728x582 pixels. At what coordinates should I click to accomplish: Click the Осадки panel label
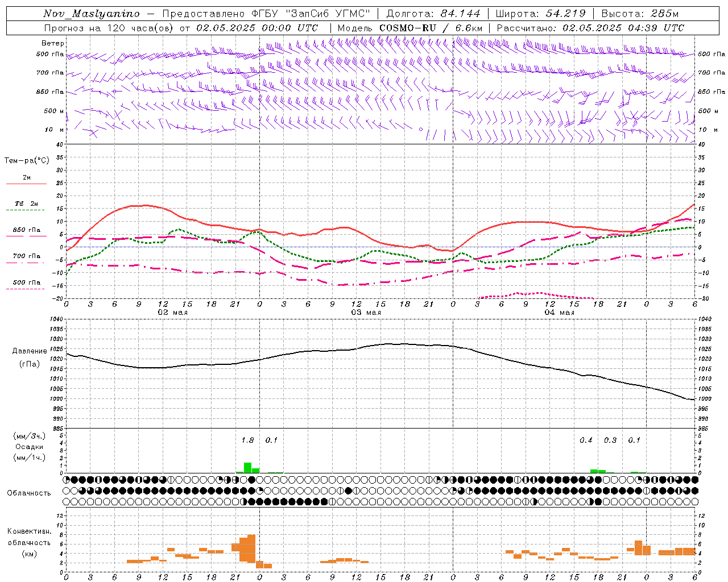tap(30, 447)
